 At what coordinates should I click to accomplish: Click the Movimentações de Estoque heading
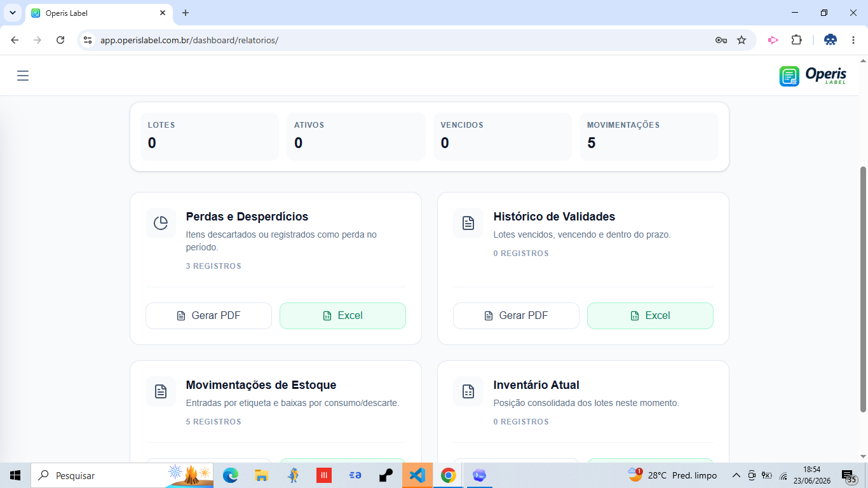261,385
